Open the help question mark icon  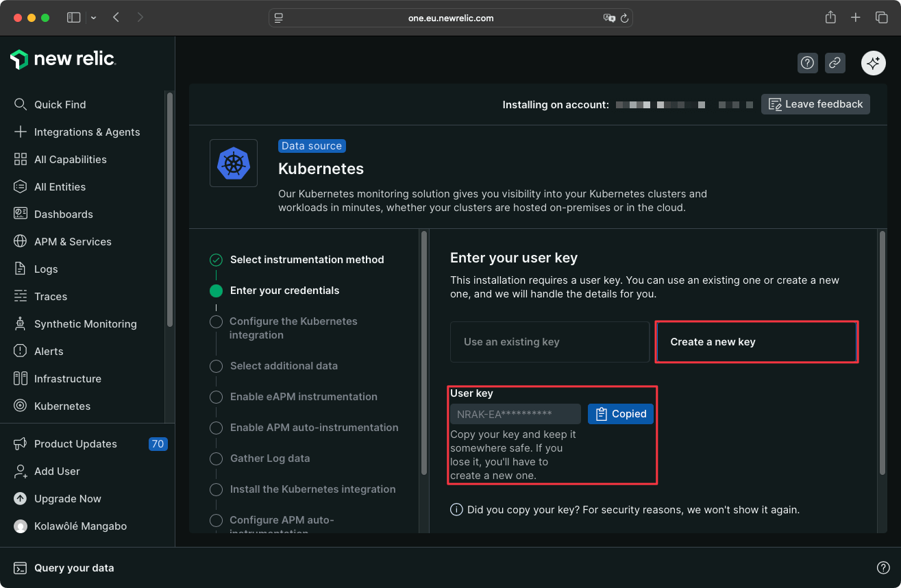click(x=807, y=62)
